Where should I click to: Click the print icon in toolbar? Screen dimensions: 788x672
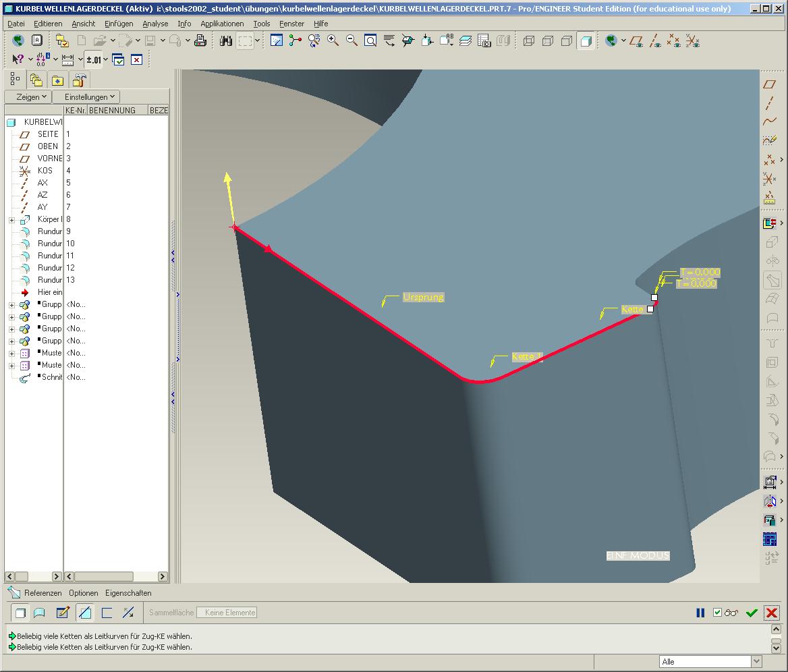200,40
